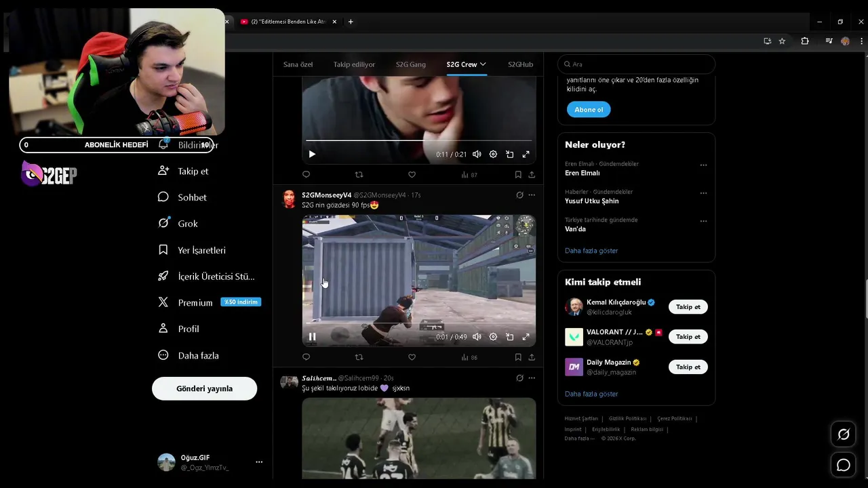Enter fullscreen on top video
The width and height of the screenshot is (868, 488).
(x=526, y=155)
